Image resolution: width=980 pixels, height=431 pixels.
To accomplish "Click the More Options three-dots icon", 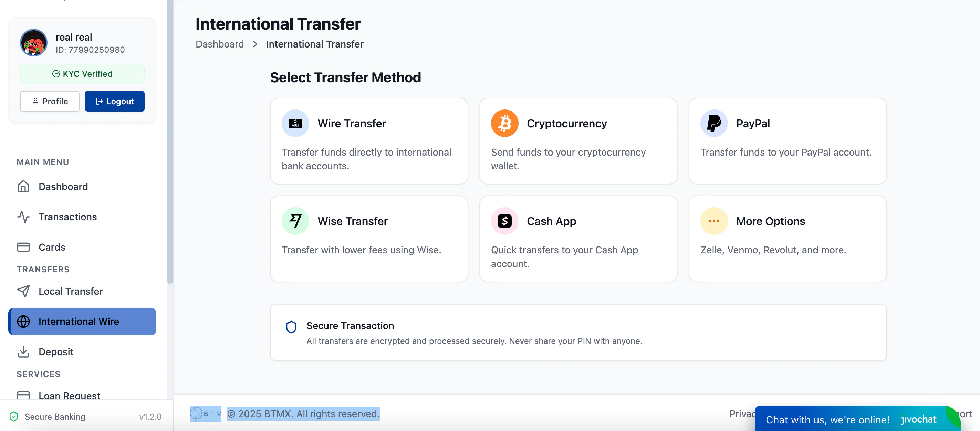I will tap(714, 221).
